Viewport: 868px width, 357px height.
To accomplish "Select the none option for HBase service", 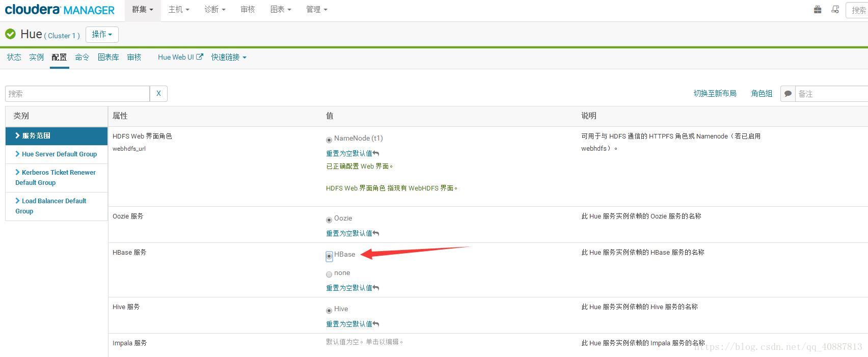I will [x=329, y=274].
